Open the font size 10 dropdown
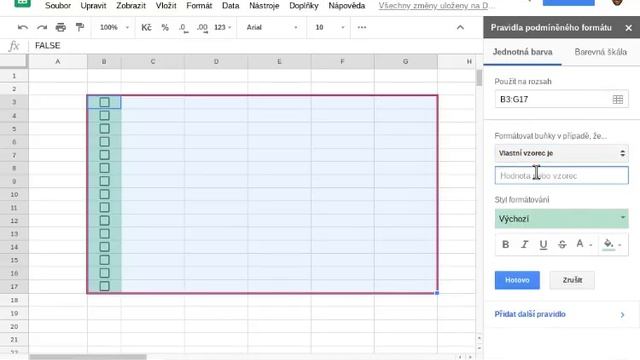640x360 pixels. tap(330, 27)
